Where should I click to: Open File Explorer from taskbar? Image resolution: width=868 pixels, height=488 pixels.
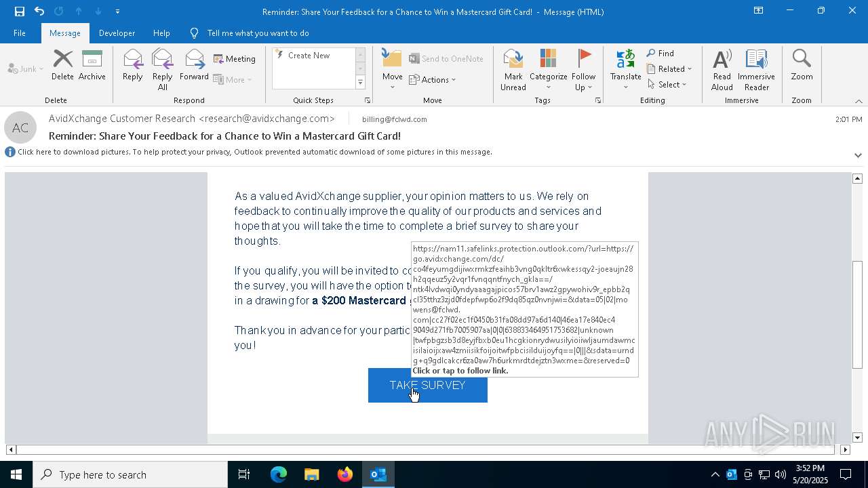click(312, 474)
